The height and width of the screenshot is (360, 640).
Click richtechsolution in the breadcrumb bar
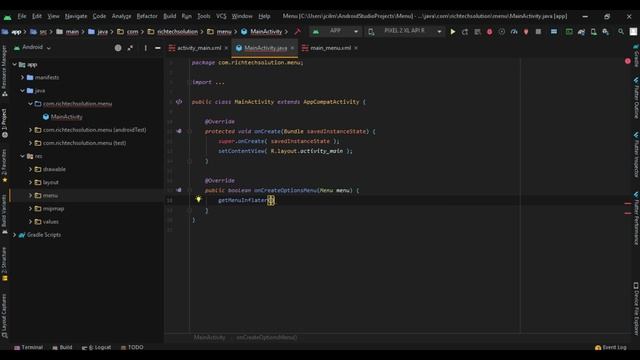coord(177,31)
